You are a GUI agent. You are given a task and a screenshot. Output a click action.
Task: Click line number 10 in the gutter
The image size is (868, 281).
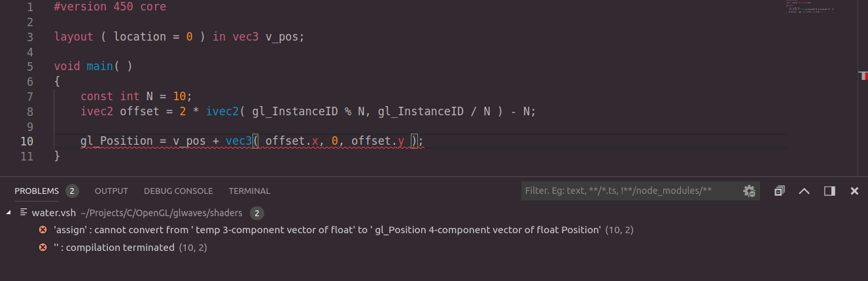coord(27,141)
